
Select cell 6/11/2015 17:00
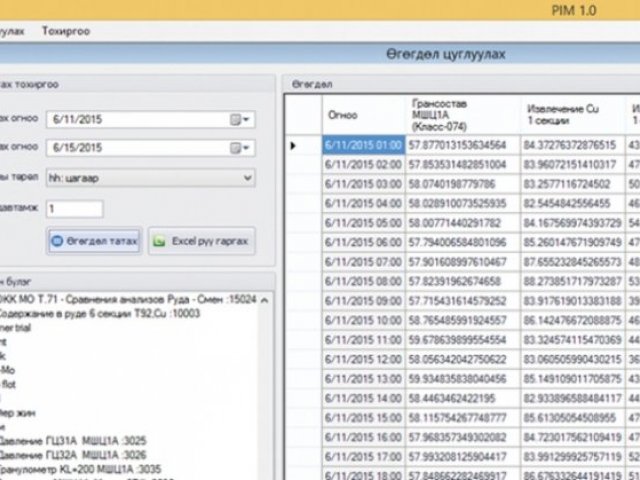[364, 457]
